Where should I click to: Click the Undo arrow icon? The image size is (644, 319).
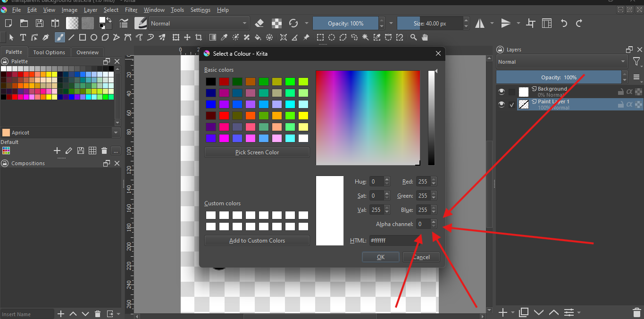(564, 23)
